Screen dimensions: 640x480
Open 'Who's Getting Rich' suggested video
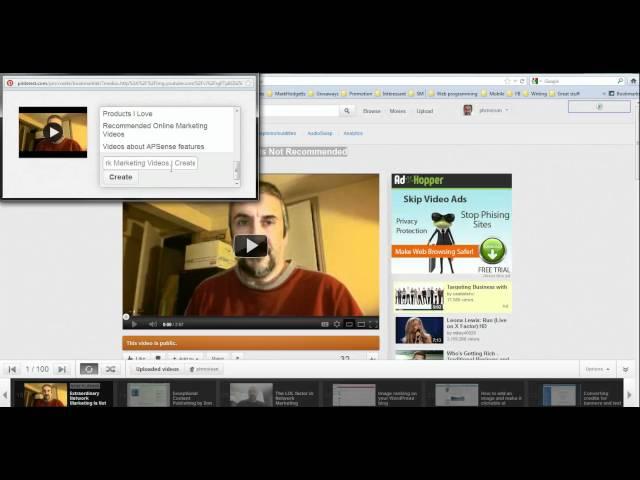pyautogui.click(x=451, y=354)
